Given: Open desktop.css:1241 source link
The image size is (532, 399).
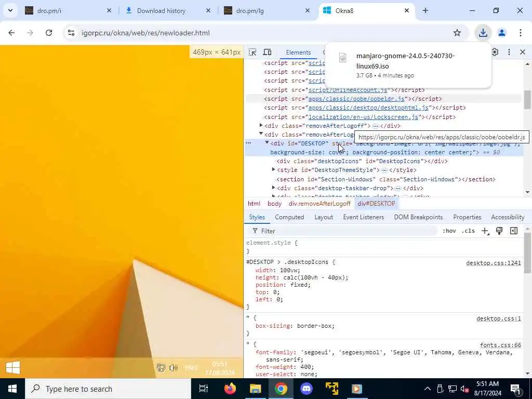Looking at the screenshot, I should tap(494, 263).
